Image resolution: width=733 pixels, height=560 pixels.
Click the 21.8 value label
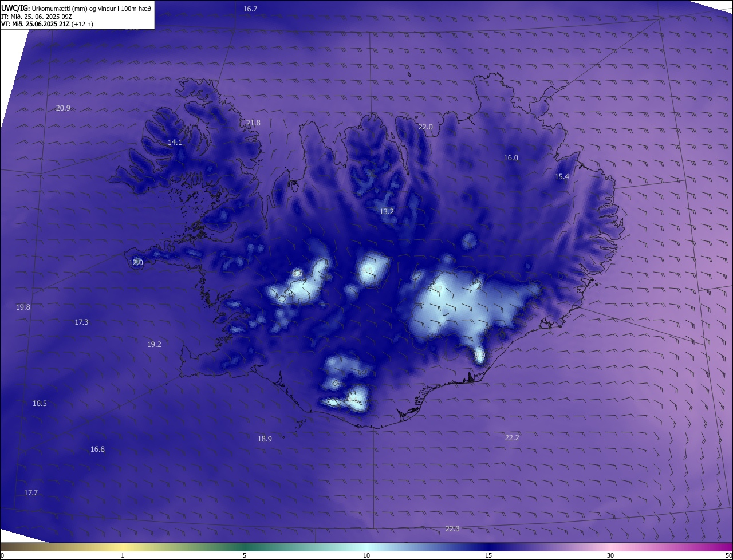(253, 123)
